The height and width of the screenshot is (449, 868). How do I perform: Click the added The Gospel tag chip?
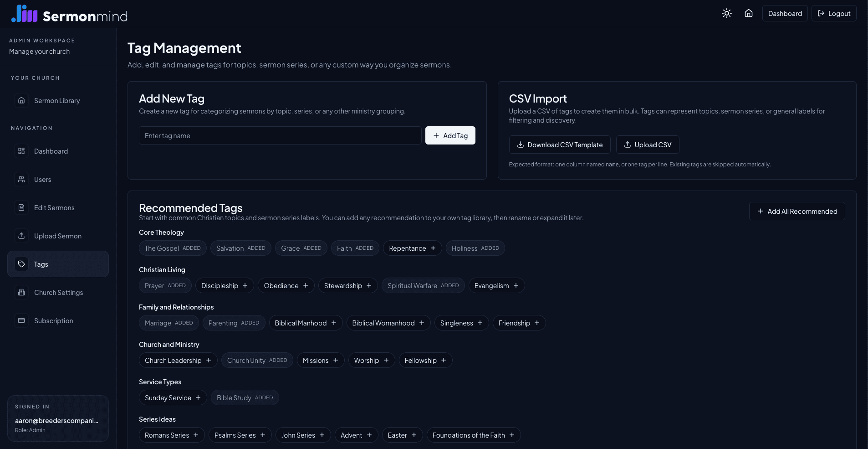173,248
